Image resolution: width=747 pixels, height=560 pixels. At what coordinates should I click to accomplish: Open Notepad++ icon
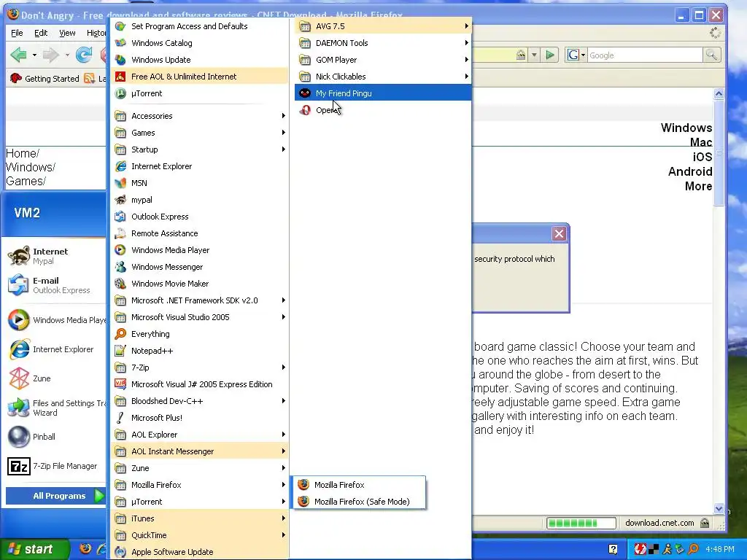(x=120, y=351)
